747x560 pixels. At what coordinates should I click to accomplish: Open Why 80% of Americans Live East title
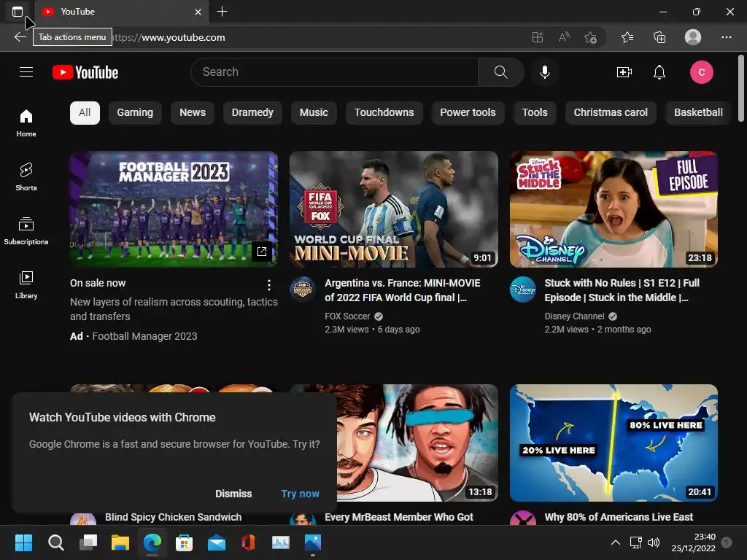[x=619, y=517]
